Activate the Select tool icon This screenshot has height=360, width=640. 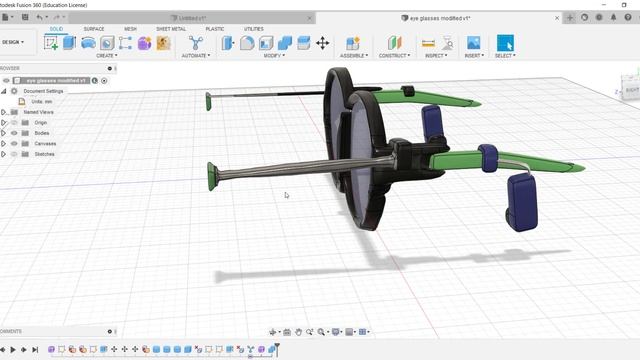pos(505,43)
